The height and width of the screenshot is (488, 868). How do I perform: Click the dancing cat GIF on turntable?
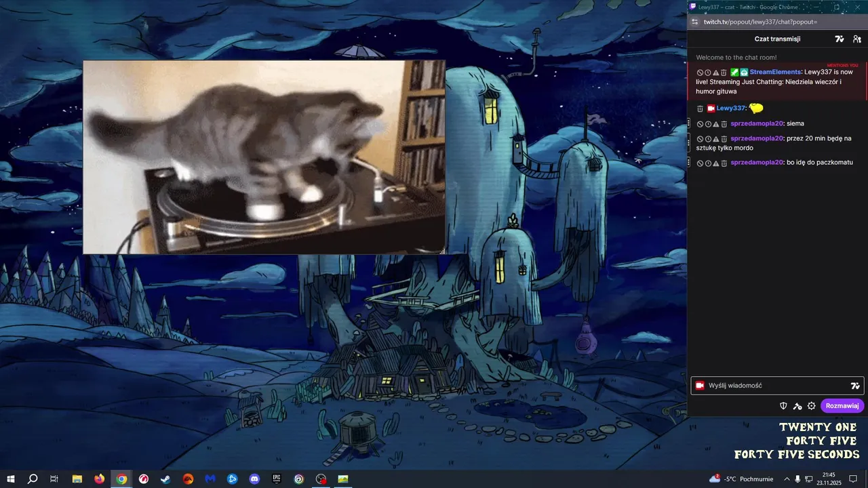(x=264, y=157)
